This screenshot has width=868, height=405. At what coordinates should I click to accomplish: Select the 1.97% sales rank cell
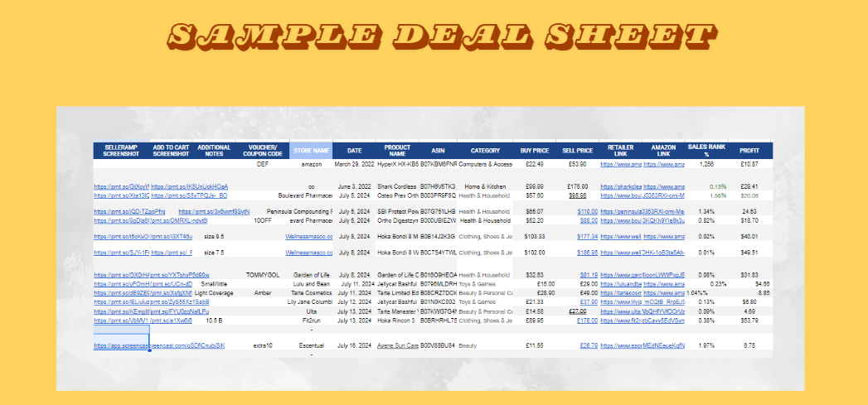pyautogui.click(x=706, y=346)
